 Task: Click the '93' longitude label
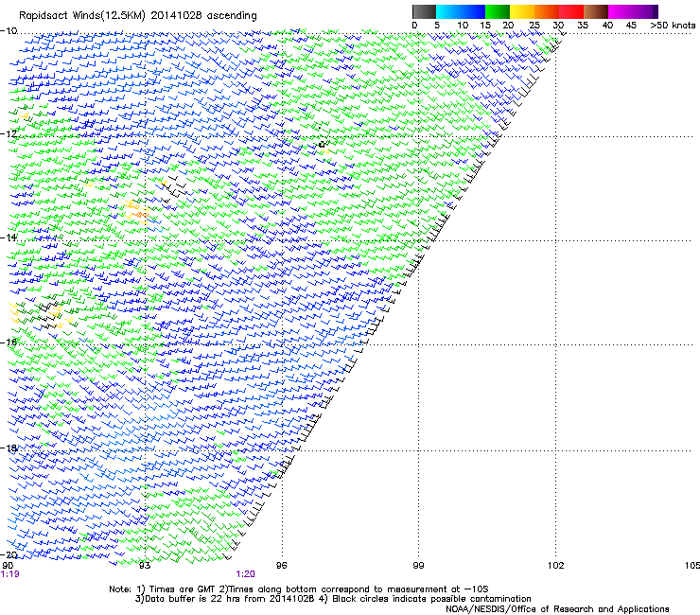coord(145,566)
